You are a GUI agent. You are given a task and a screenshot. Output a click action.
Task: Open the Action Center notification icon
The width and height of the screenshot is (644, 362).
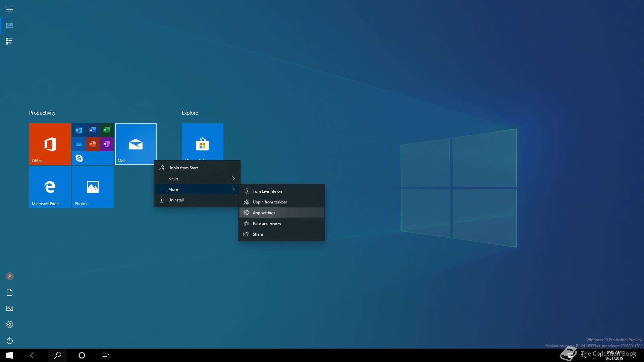[633, 355]
